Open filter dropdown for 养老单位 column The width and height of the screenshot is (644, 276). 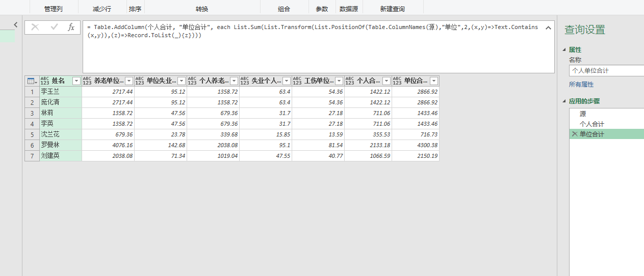click(x=129, y=81)
